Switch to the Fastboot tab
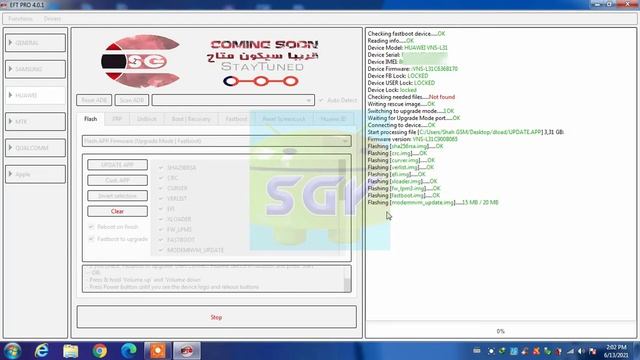 click(236, 119)
